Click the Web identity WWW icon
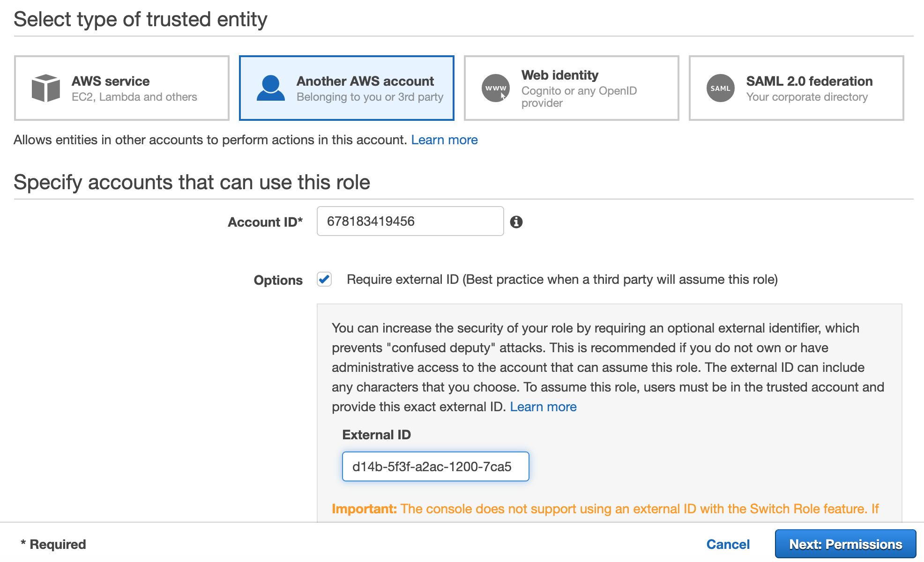This screenshot has height=562, width=924. (496, 88)
